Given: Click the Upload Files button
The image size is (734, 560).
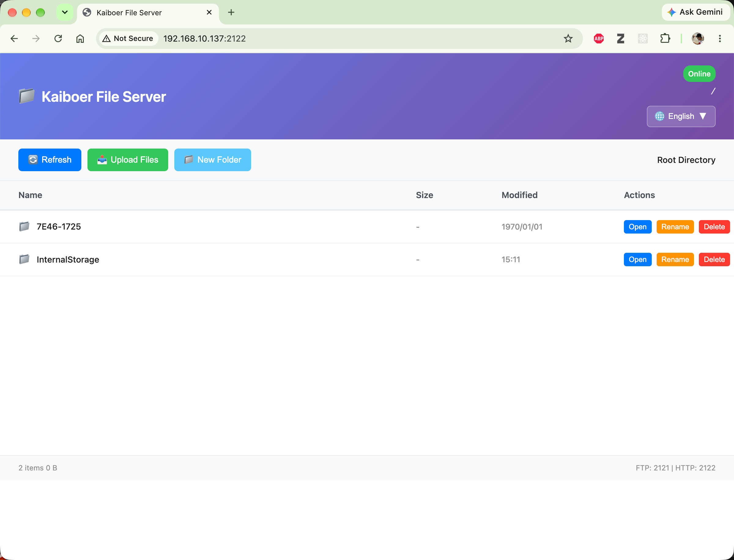Looking at the screenshot, I should point(128,160).
